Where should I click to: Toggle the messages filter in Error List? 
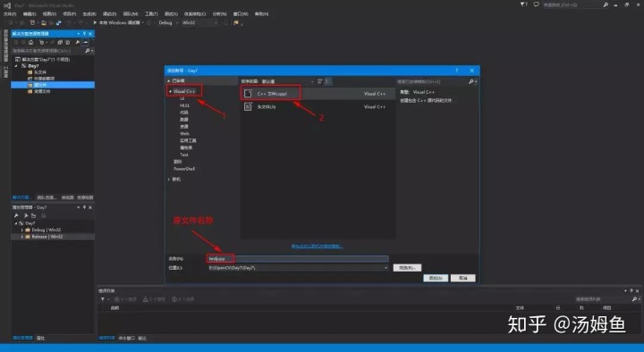[x=182, y=299]
